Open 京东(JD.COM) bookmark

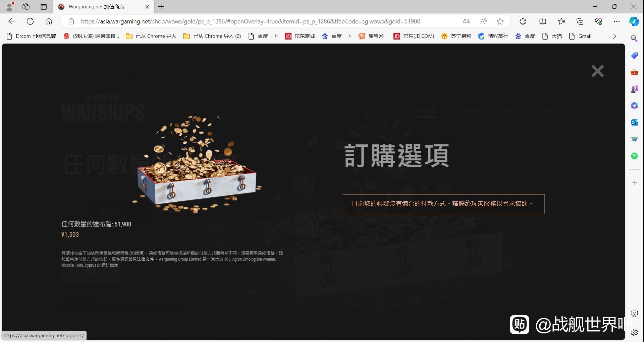pos(414,36)
